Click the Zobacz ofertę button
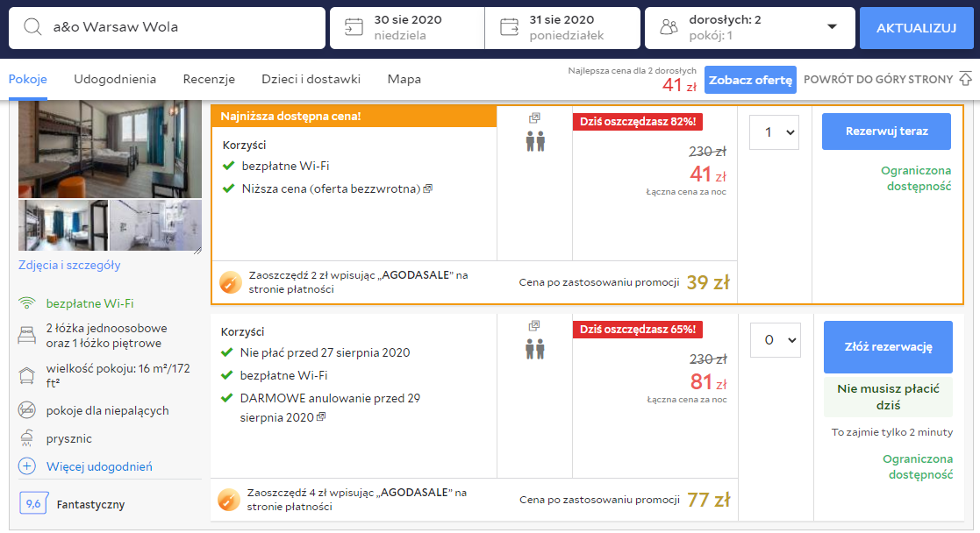This screenshot has width=980, height=533. pos(750,80)
